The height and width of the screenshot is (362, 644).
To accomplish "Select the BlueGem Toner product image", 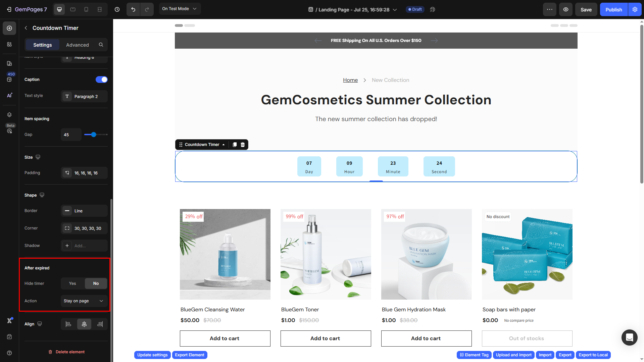I will [x=326, y=254].
